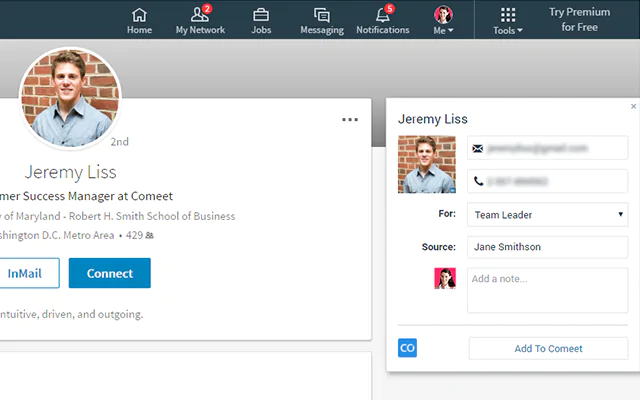Click the phone number field
The image size is (640, 400).
547,181
